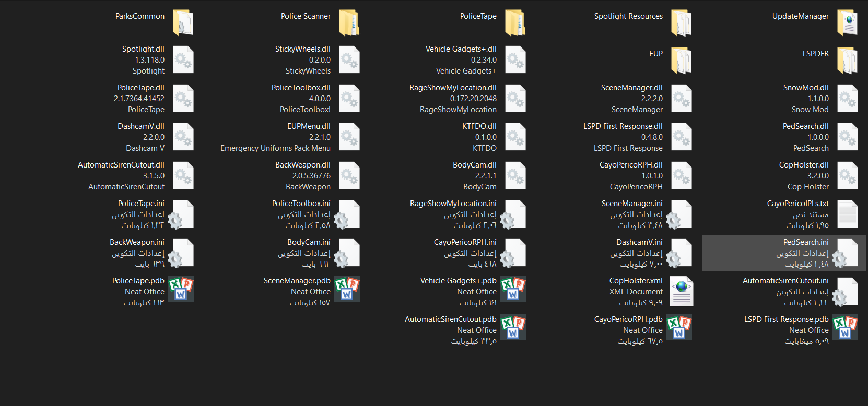Open the LSPDFR folder icon
868x406 pixels.
[847, 60]
